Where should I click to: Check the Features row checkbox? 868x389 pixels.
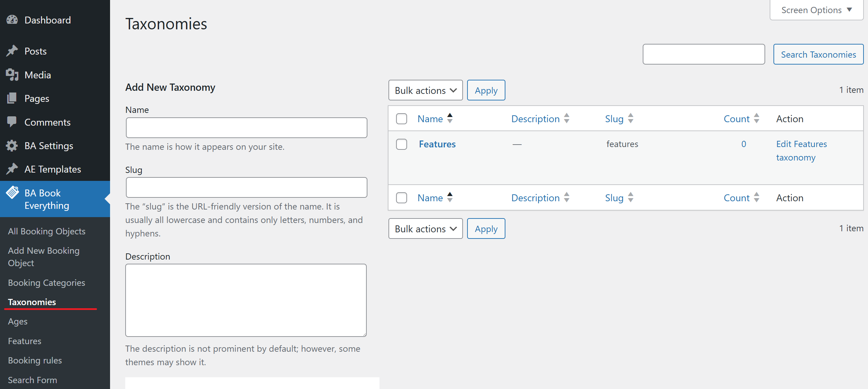point(402,144)
